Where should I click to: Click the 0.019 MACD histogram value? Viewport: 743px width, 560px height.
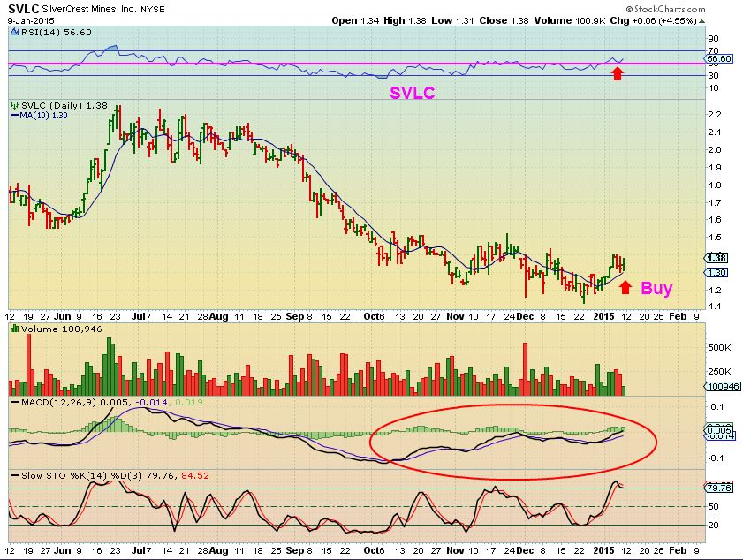tap(188, 402)
